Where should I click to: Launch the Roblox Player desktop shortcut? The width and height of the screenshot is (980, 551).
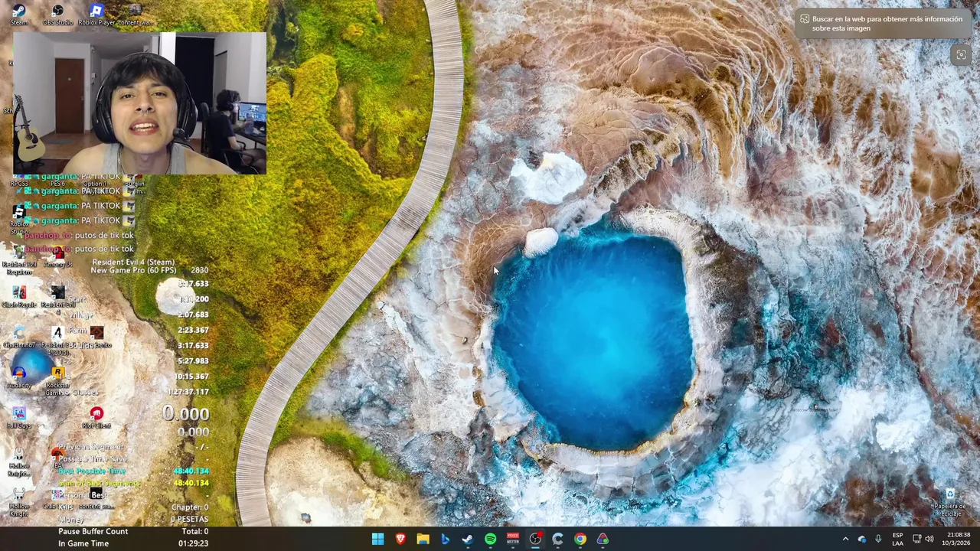coord(96,14)
